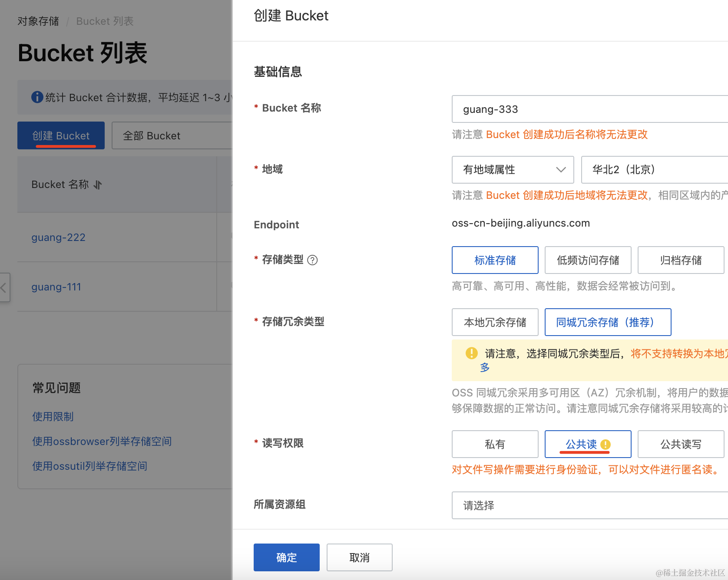The width and height of the screenshot is (728, 580).
Task: Expand the left sidebar collapse arrow
Action: [x=4, y=287]
